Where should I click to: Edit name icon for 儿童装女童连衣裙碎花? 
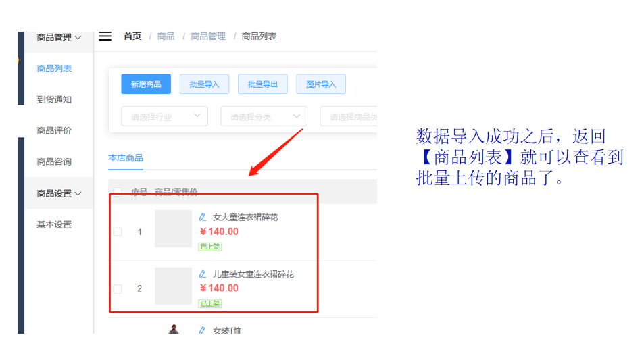pyautogui.click(x=203, y=274)
